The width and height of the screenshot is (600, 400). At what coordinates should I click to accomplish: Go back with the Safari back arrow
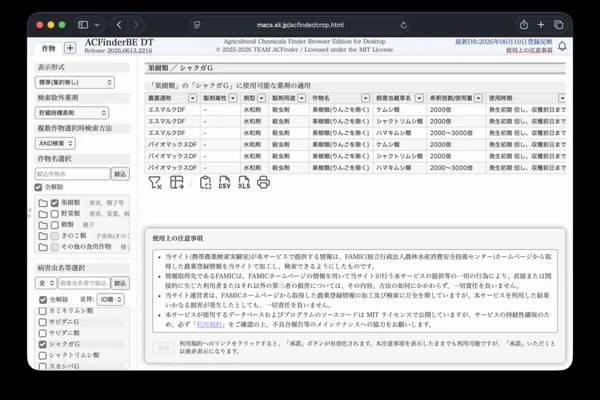(x=119, y=25)
